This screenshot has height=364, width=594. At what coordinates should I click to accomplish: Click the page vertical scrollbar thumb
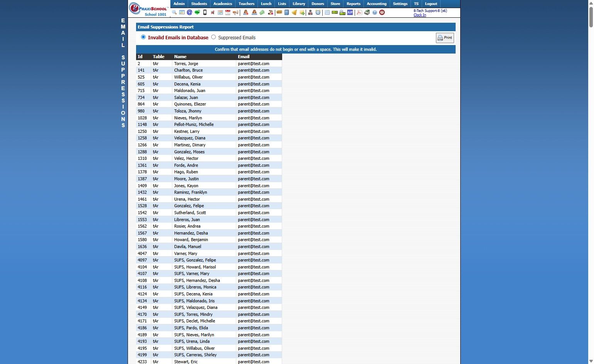(591, 17)
